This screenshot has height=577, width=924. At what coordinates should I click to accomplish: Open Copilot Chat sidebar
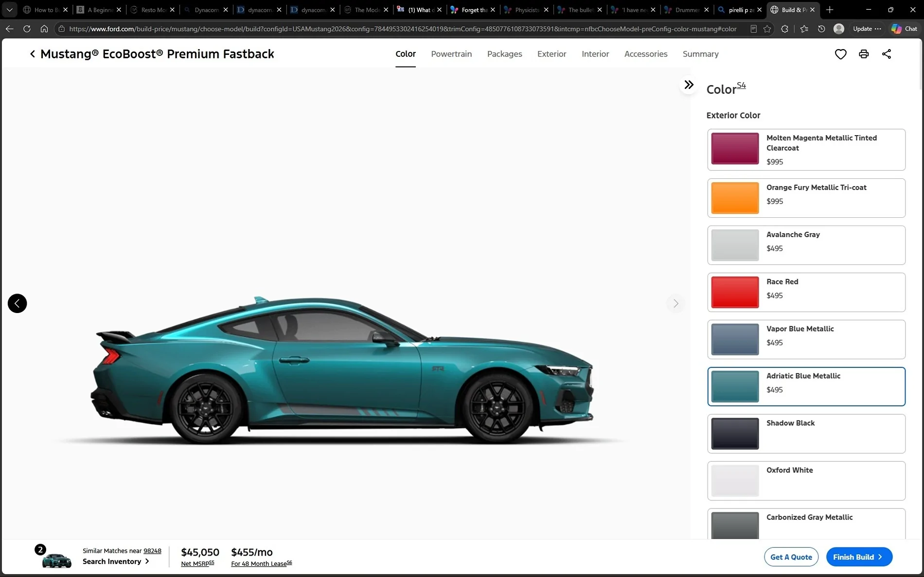(905, 29)
